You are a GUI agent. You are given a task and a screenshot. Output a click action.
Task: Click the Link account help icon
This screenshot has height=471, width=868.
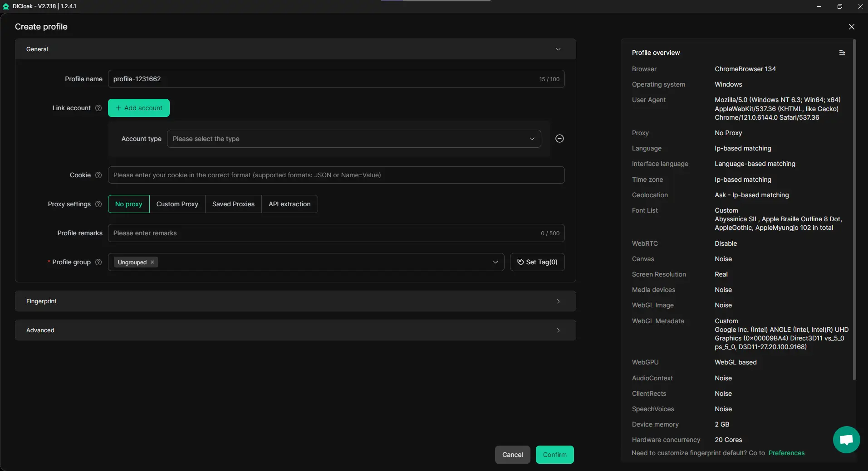tap(98, 108)
